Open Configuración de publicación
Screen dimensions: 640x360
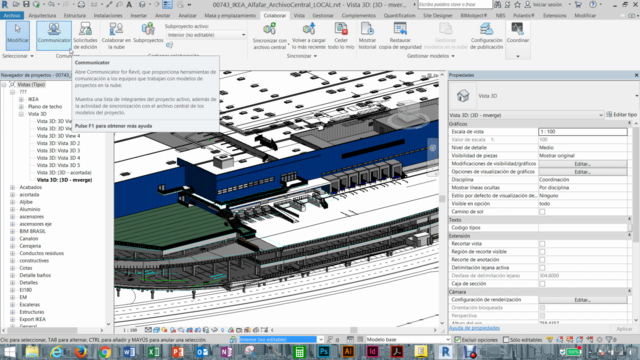pos(487,36)
